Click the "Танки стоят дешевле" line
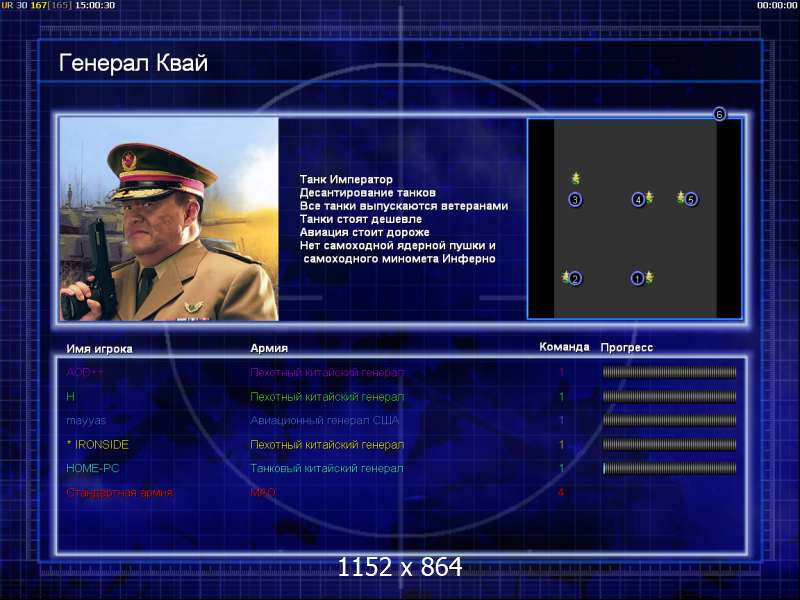This screenshot has height=600, width=800. click(x=361, y=219)
